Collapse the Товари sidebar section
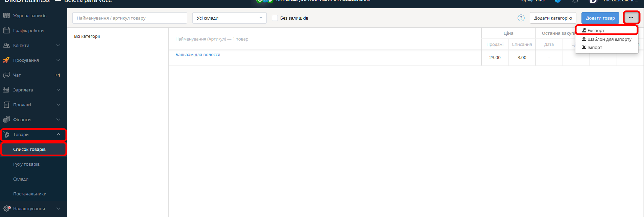The image size is (644, 217). click(58, 134)
